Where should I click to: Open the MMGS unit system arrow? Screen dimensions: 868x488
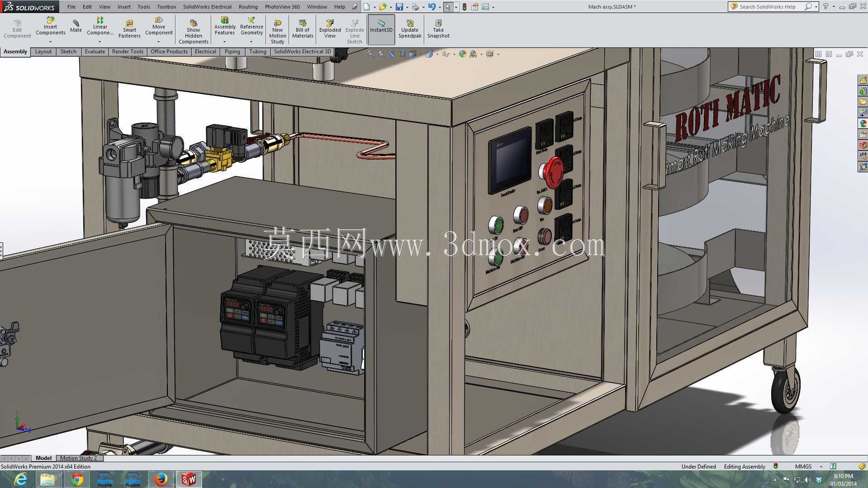(821, 467)
